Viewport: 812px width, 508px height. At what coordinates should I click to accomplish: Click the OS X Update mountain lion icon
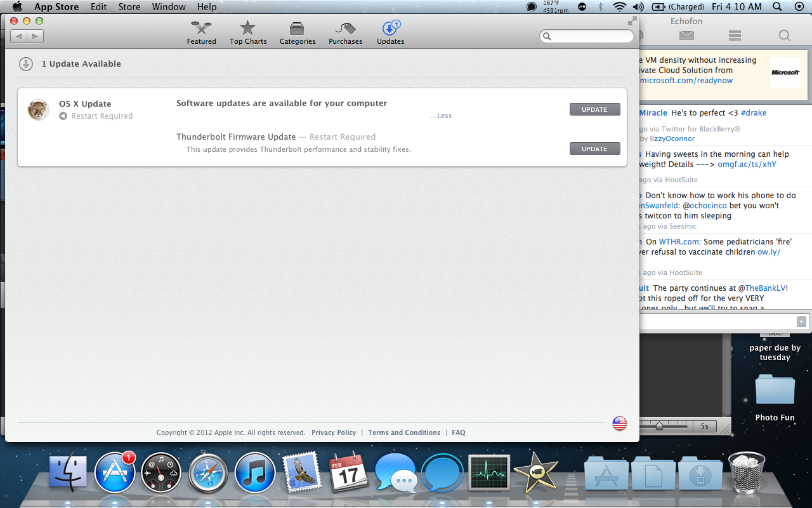pos(39,110)
